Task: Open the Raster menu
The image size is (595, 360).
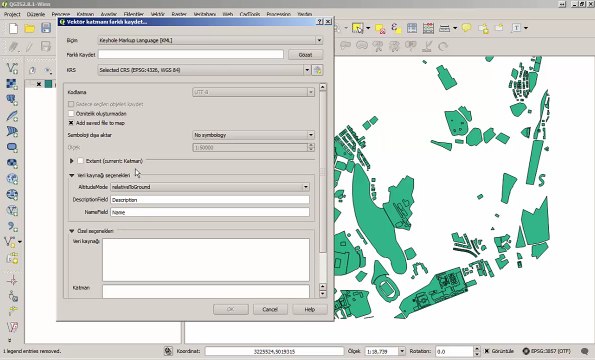Action: 179,14
